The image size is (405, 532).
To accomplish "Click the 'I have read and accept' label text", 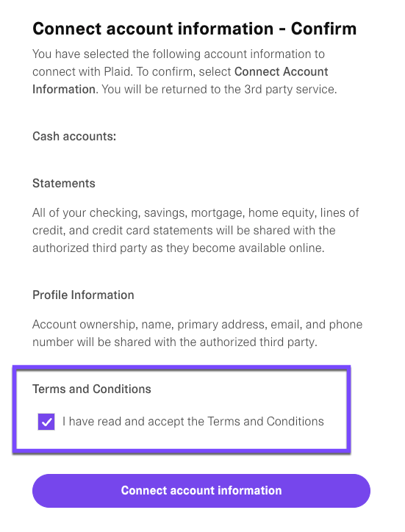I will [134, 421].
